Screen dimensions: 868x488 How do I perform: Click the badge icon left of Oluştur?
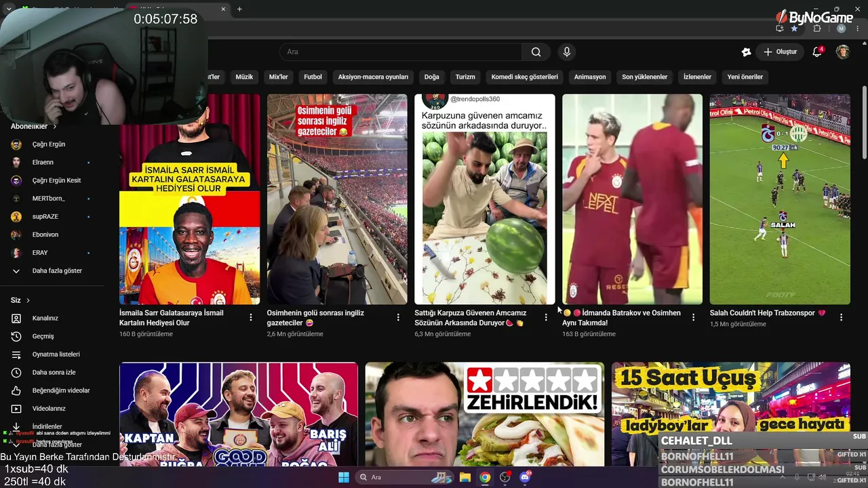click(x=747, y=52)
